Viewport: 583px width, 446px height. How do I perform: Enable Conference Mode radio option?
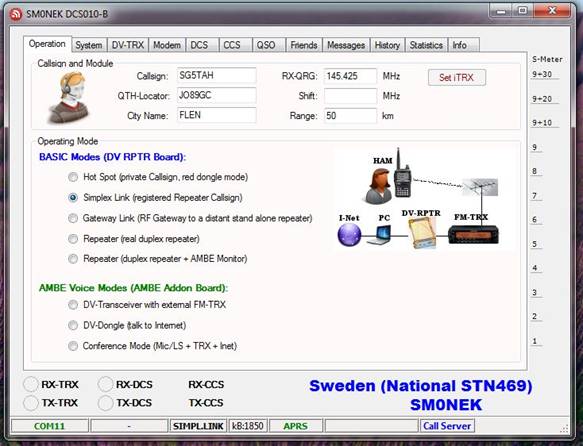click(73, 346)
